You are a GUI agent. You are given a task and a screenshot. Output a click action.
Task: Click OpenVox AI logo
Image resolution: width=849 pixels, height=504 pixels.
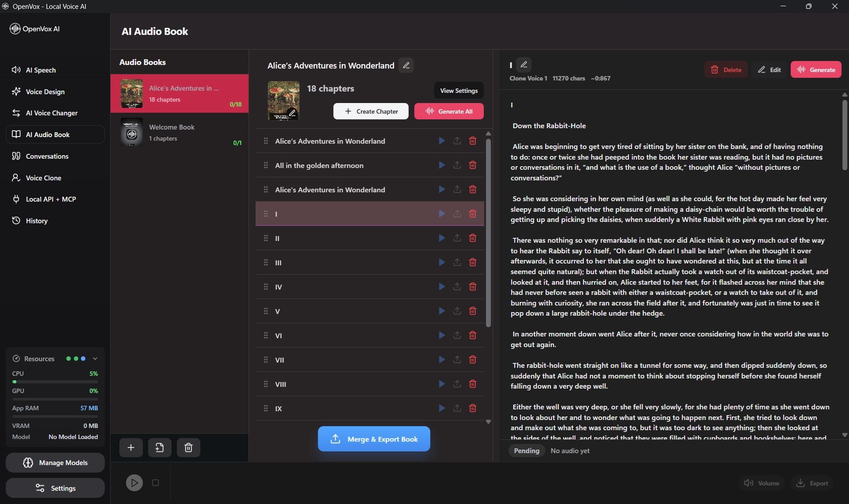point(34,29)
